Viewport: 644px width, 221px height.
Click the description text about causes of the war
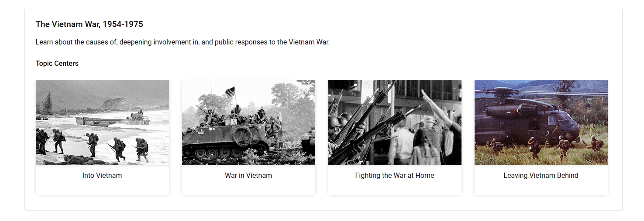coord(183,42)
